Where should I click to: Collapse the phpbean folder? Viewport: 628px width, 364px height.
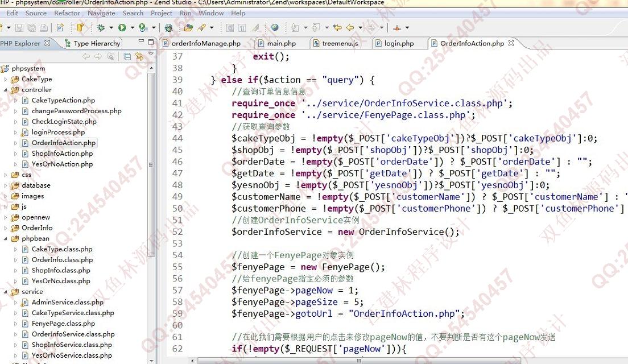(6, 239)
